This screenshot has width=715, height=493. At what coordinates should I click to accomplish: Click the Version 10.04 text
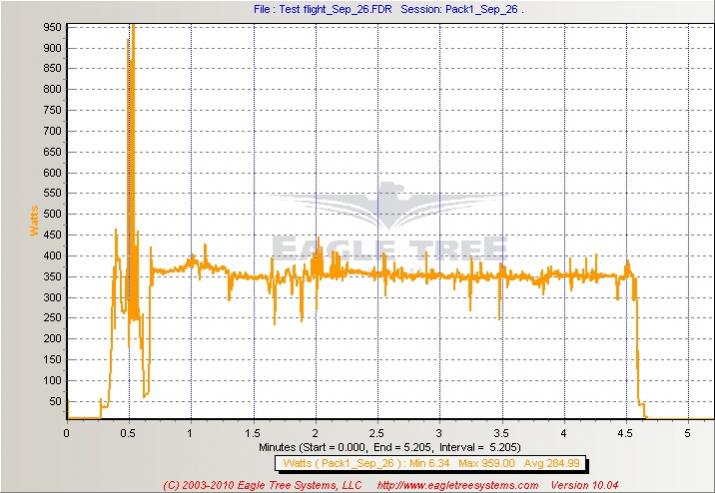tap(584, 485)
